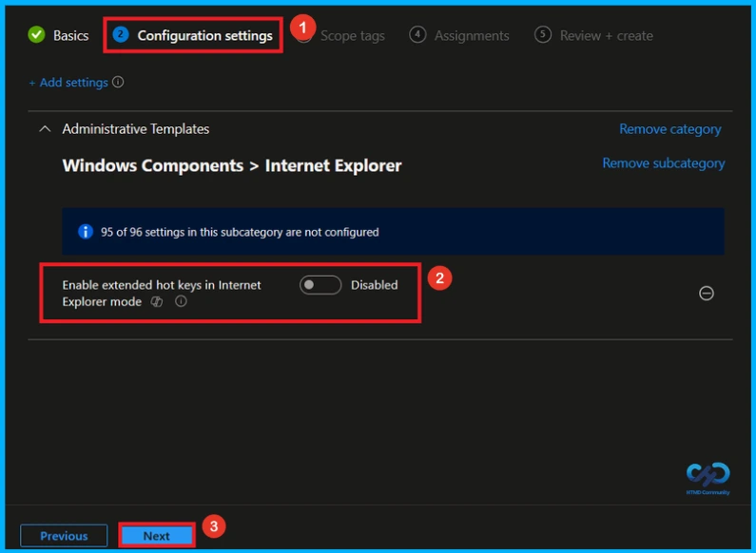Screen dimensions: 756x553
Task: Go to the Basics step
Action: (71, 36)
